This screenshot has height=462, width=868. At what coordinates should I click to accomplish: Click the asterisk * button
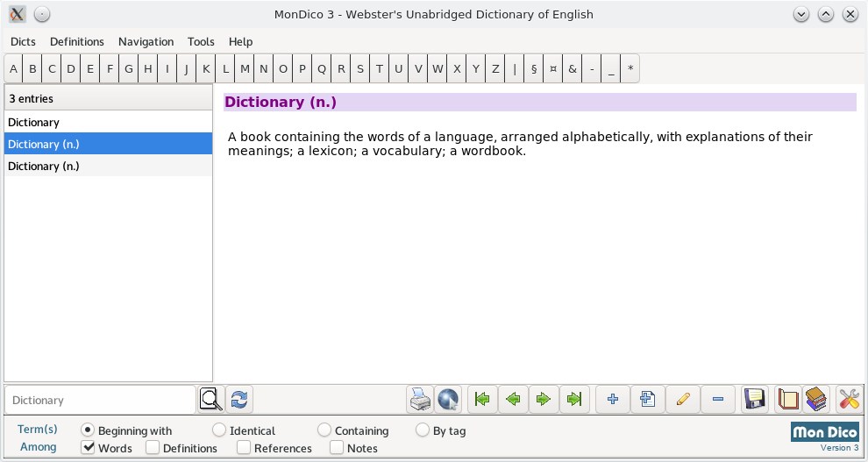(x=630, y=68)
